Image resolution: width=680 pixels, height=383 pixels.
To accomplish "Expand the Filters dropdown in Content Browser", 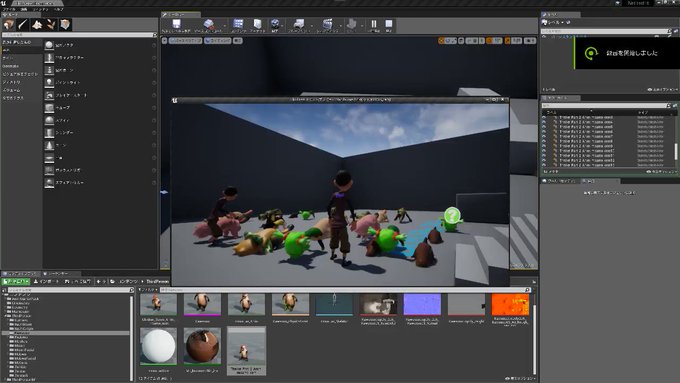I will pos(148,290).
